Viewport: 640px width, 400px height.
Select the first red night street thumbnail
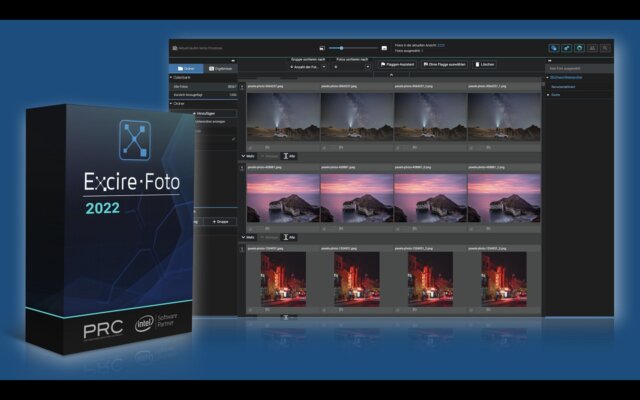[283, 279]
